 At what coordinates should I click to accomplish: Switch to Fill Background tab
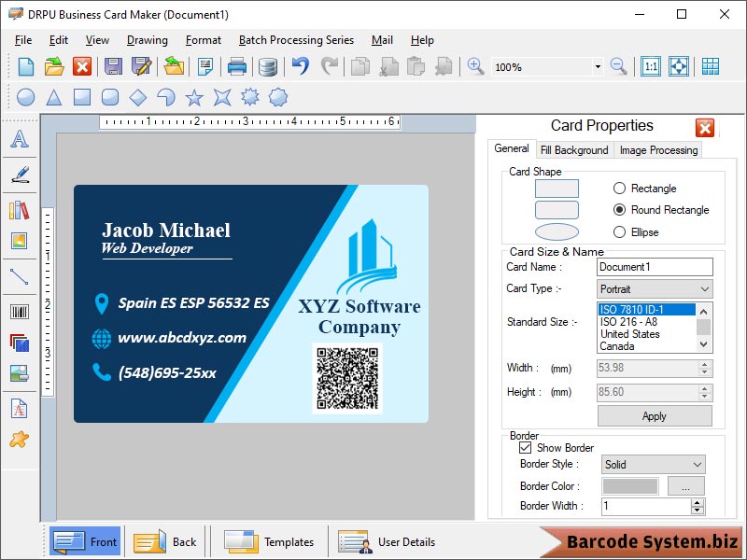pos(574,150)
